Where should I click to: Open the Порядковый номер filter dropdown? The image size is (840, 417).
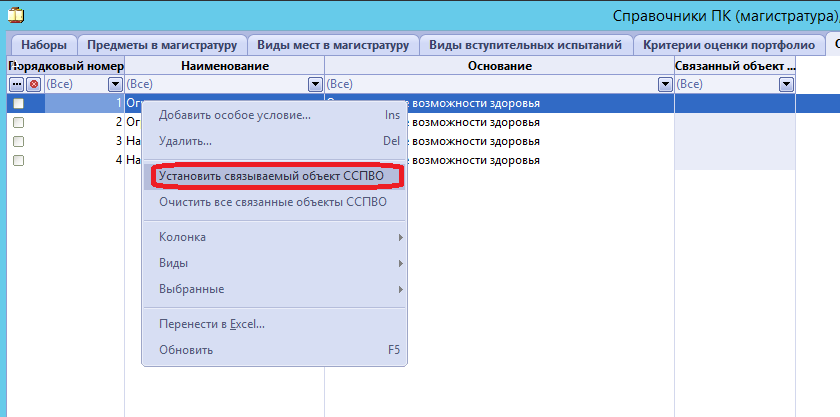pos(115,84)
